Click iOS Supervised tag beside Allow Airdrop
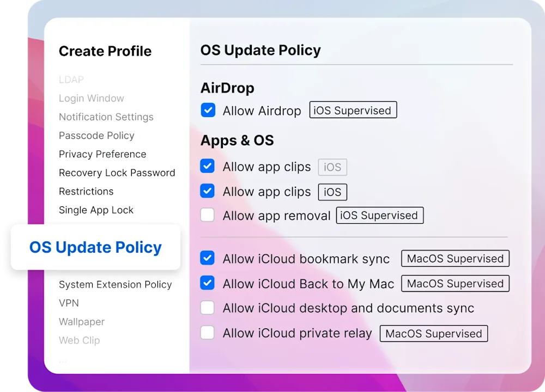 pos(353,110)
